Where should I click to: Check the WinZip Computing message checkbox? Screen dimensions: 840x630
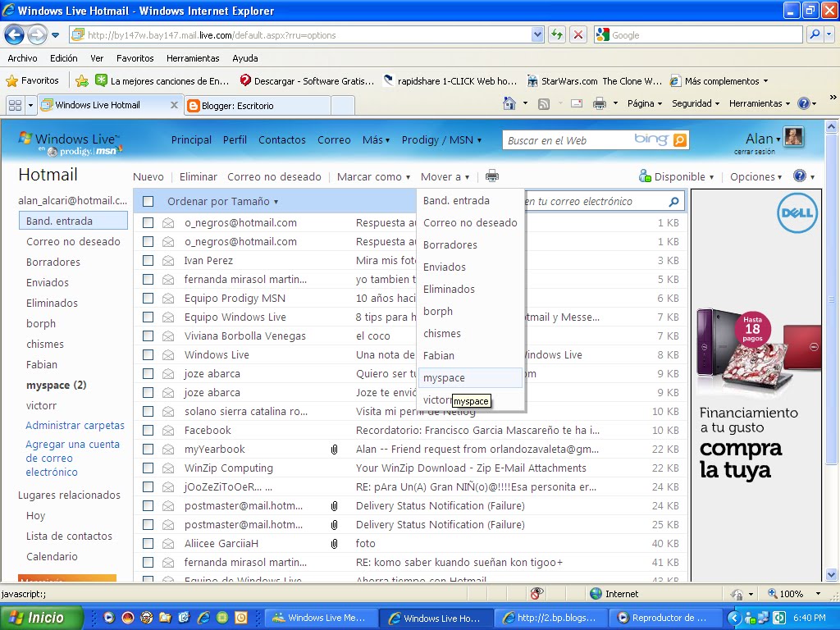coord(148,468)
